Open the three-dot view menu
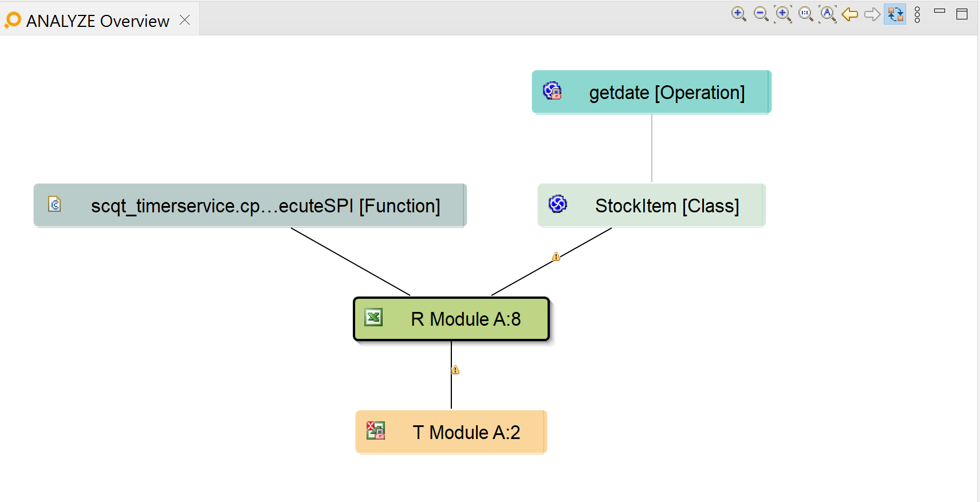The width and height of the screenshot is (980, 502). [x=918, y=14]
